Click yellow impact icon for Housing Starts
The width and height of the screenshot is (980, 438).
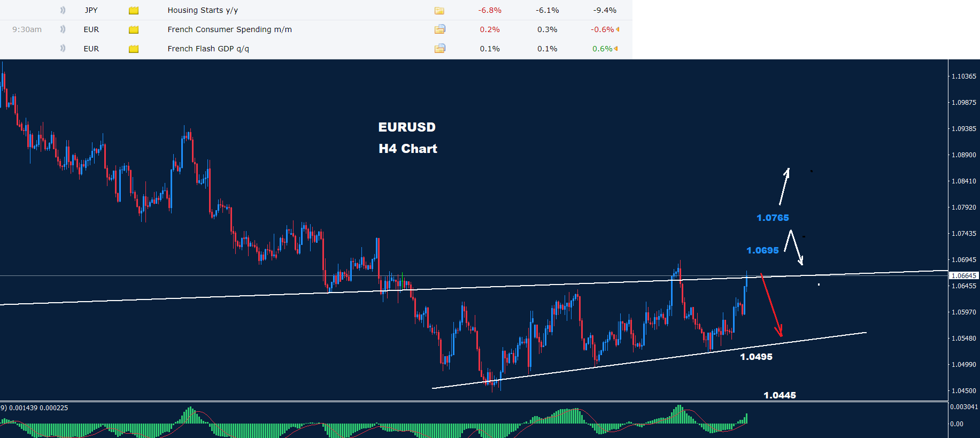coord(134,11)
